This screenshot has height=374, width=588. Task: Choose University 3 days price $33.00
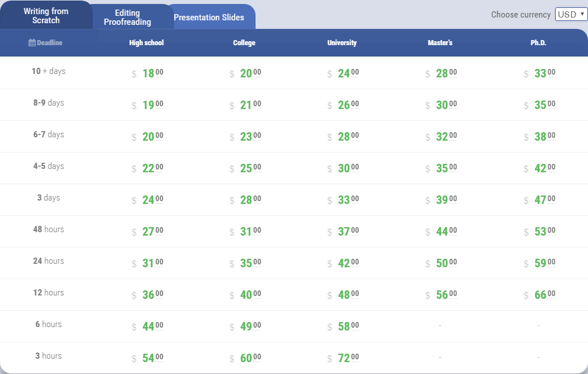(x=344, y=200)
